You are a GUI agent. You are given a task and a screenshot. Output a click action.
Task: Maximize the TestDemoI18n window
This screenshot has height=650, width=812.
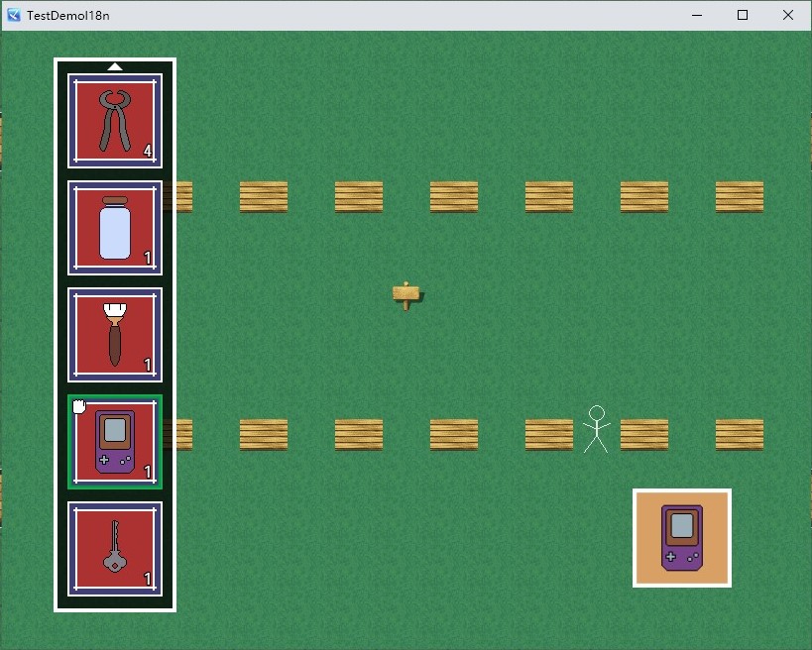[x=743, y=15]
